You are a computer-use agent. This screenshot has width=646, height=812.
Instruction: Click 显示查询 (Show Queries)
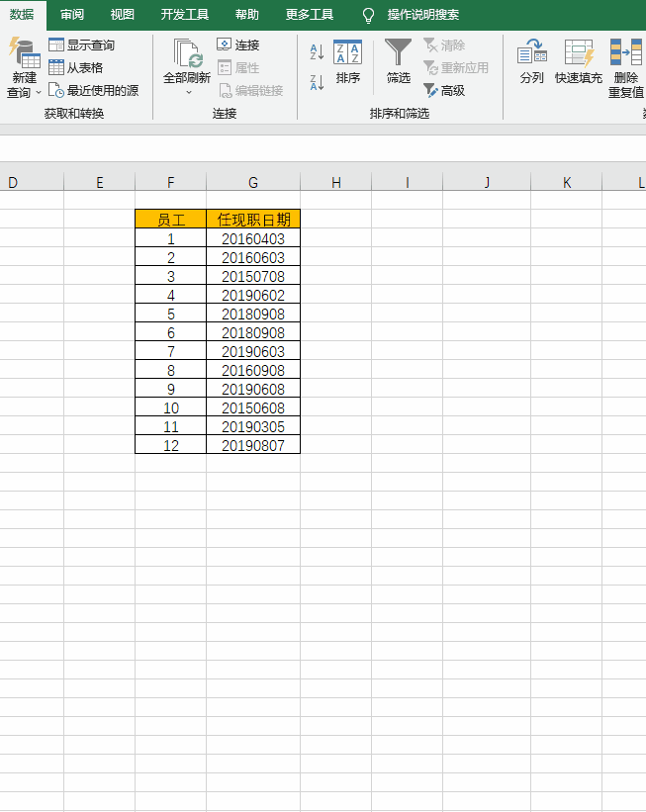tap(81, 45)
